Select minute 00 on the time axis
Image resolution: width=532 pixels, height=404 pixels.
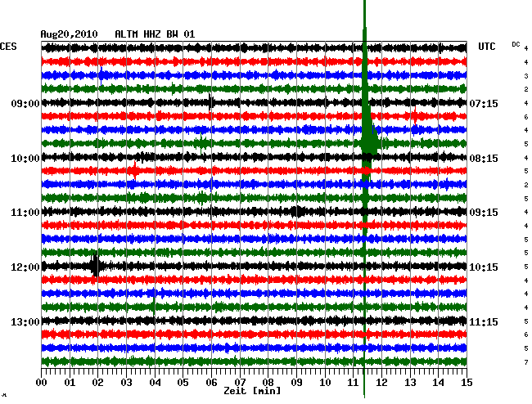point(42,383)
